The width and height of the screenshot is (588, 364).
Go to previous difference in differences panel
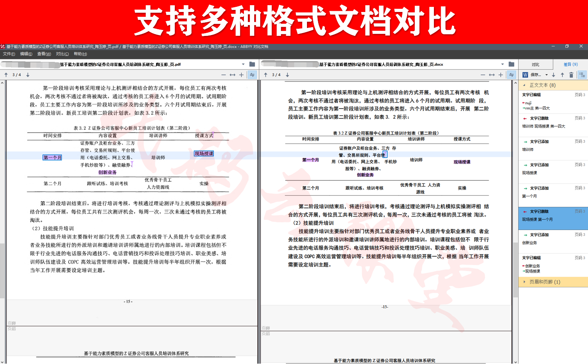[562, 75]
